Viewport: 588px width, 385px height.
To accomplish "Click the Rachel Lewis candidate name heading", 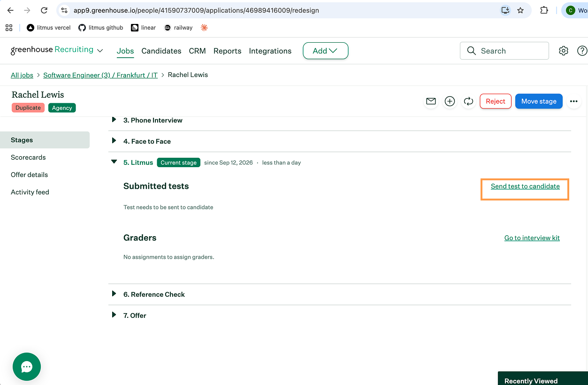I will click(38, 94).
